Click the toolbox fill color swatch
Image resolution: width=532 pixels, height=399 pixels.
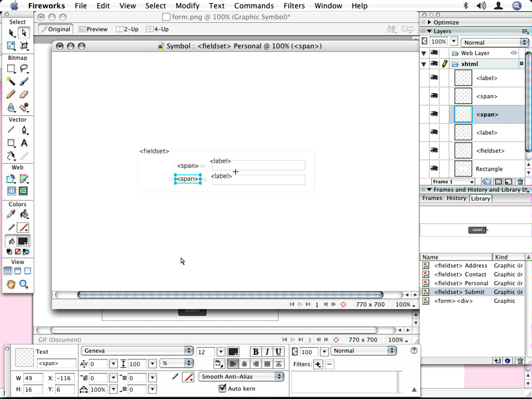[24, 241]
